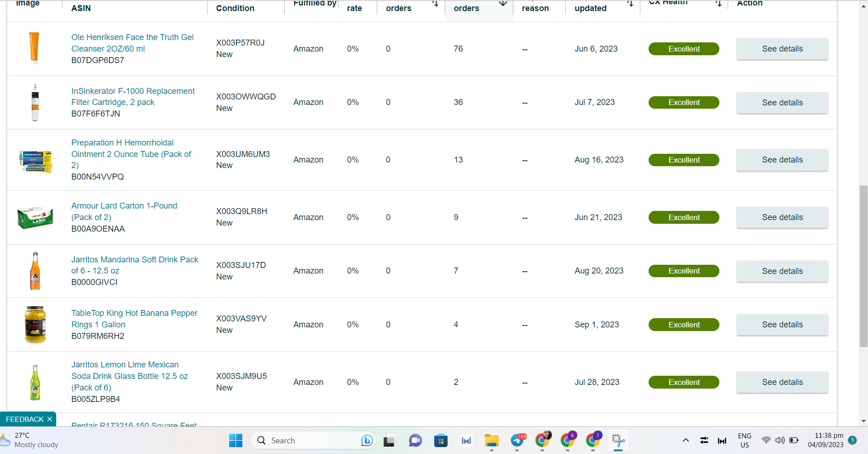
Task: Switch to Chrome with the photo profile
Action: click(543, 440)
